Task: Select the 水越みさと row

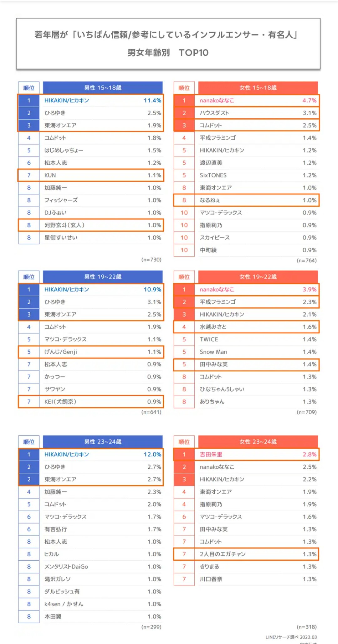Action: [x=246, y=327]
